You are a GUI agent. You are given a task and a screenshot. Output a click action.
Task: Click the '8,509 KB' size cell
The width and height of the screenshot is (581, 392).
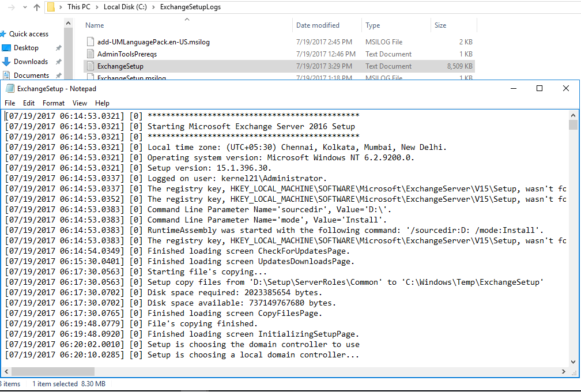tap(460, 66)
